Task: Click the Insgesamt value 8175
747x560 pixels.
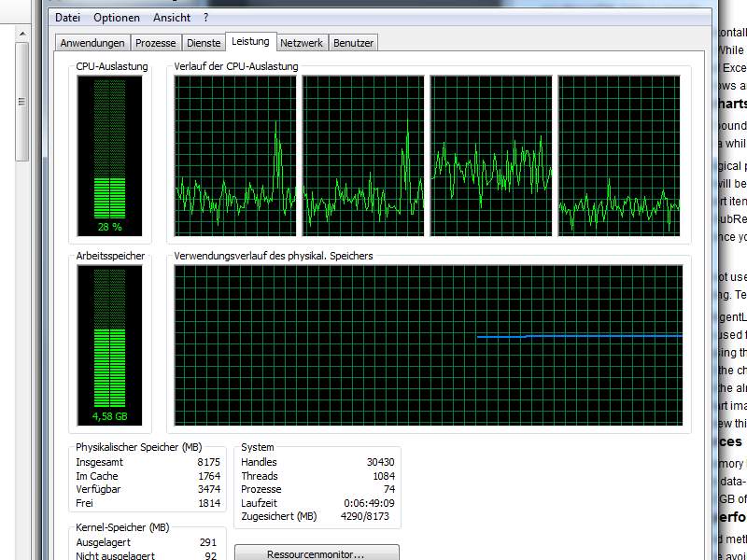Action: click(208, 462)
